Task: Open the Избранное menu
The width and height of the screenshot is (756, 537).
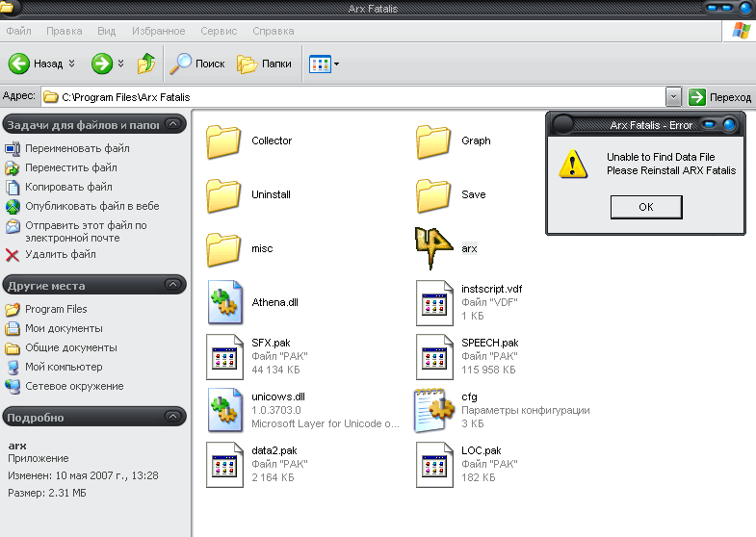Action: (x=159, y=31)
